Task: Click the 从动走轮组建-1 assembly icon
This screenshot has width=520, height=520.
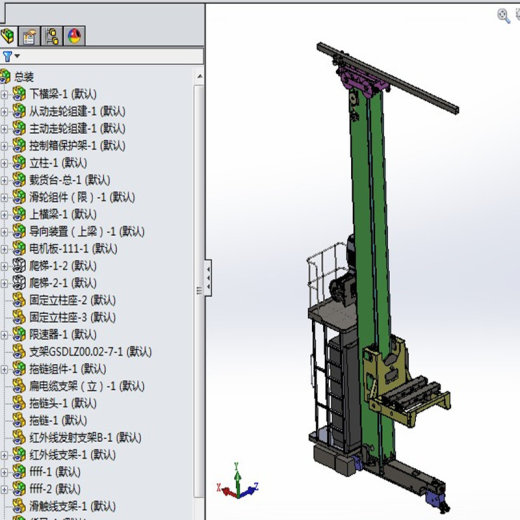Action: [19, 111]
